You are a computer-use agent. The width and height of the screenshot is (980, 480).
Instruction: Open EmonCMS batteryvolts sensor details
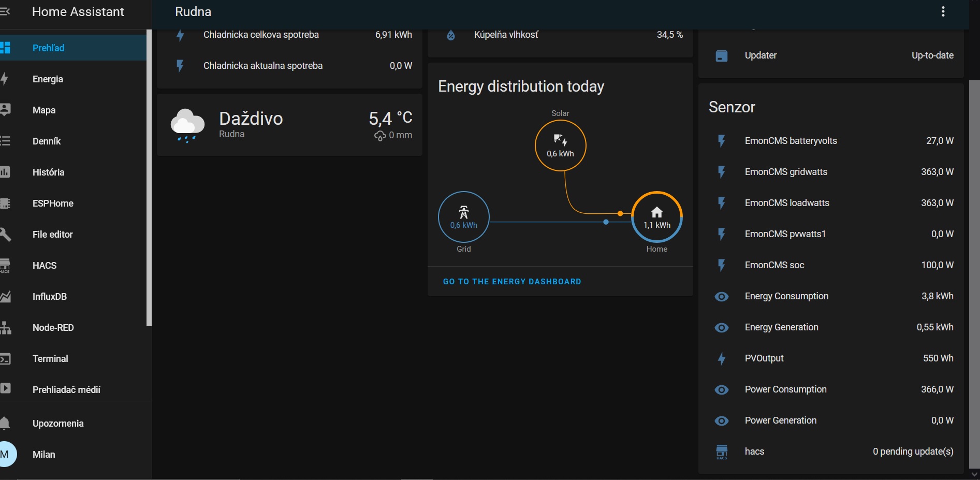(x=831, y=141)
